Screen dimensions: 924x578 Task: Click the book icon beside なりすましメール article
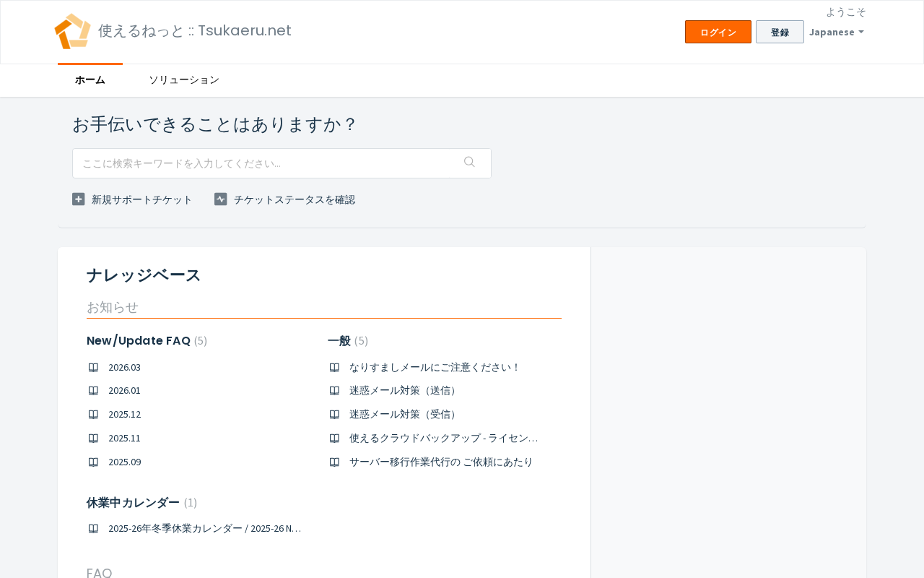[334, 367]
